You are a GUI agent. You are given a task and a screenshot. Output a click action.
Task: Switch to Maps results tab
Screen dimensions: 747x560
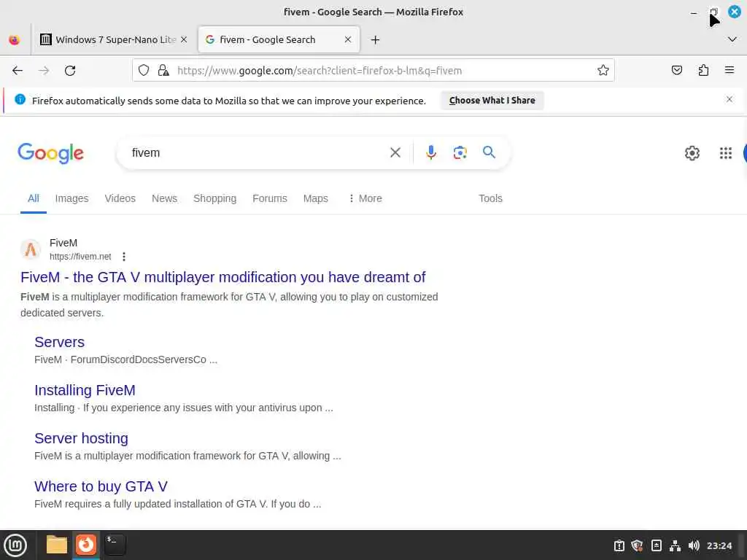click(315, 198)
